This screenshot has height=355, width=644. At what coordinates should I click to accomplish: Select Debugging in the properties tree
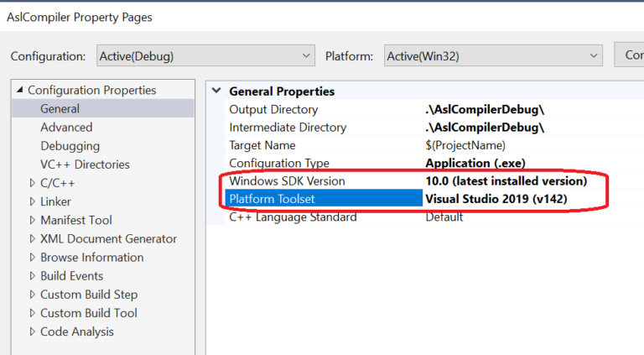70,146
